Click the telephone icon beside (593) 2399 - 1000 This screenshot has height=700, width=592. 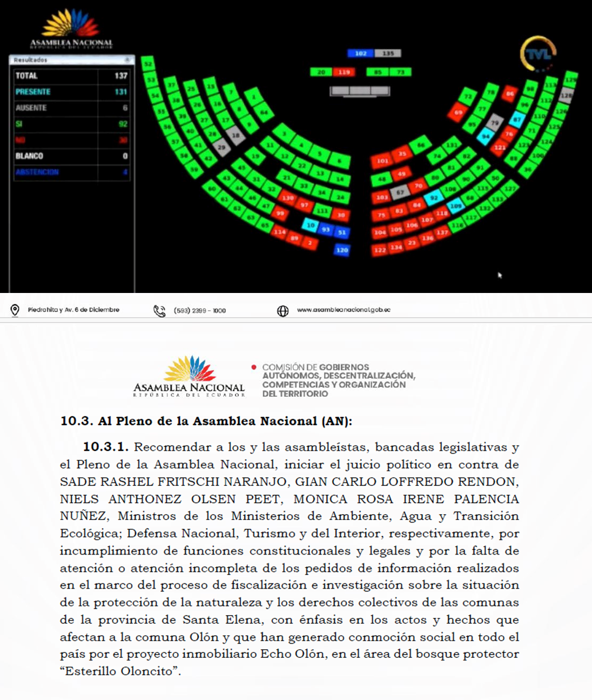point(159,311)
